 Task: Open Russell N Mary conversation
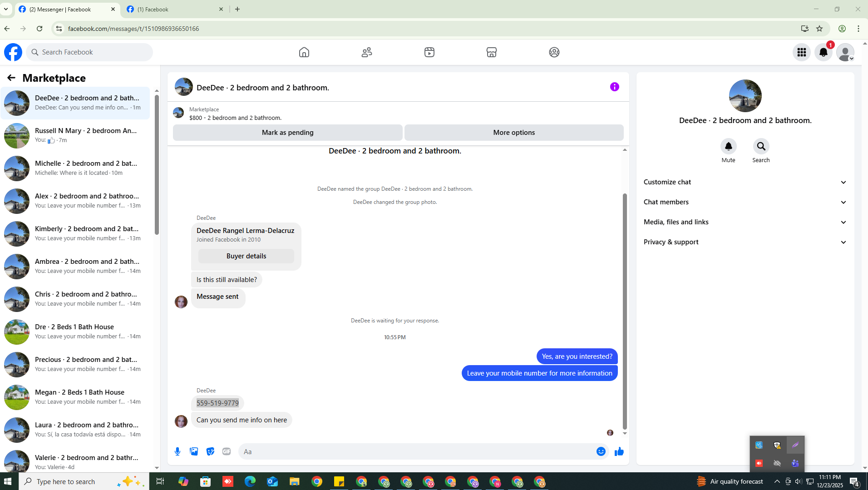coord(75,136)
